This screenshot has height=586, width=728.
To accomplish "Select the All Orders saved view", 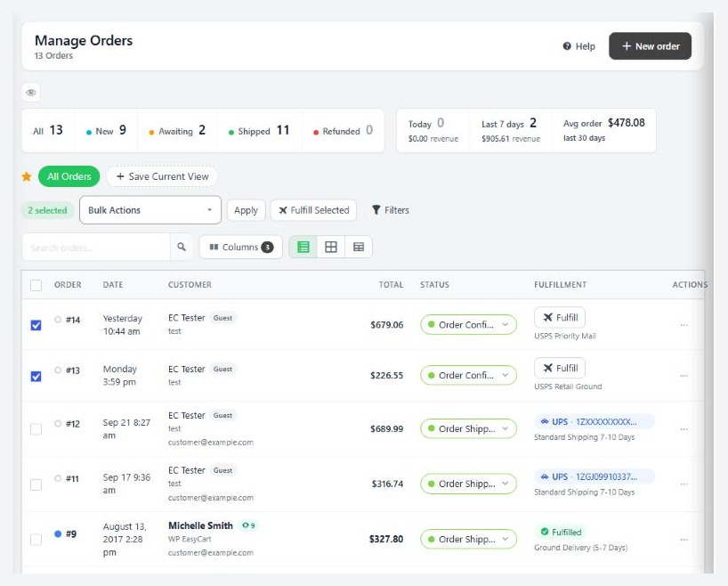I will (69, 176).
